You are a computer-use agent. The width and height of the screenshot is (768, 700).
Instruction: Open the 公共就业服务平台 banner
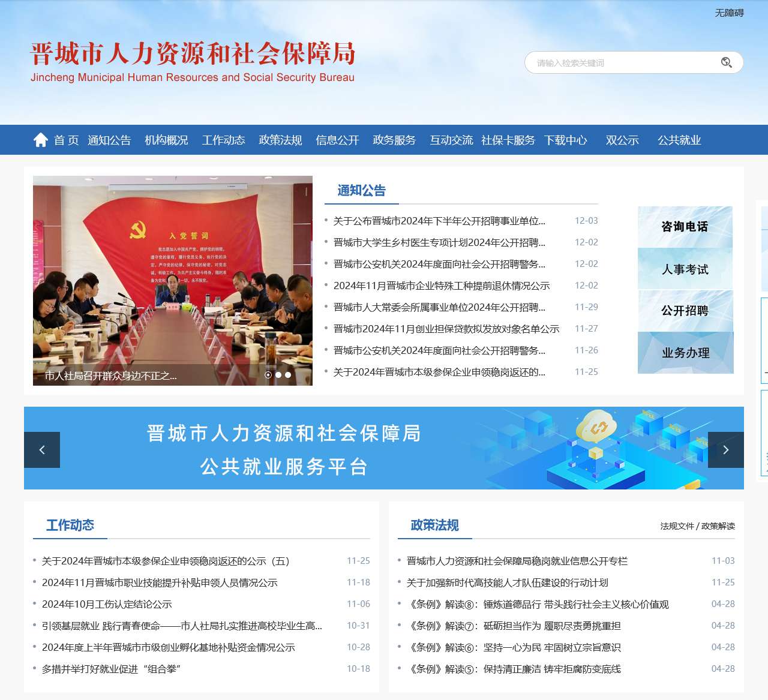(x=384, y=448)
